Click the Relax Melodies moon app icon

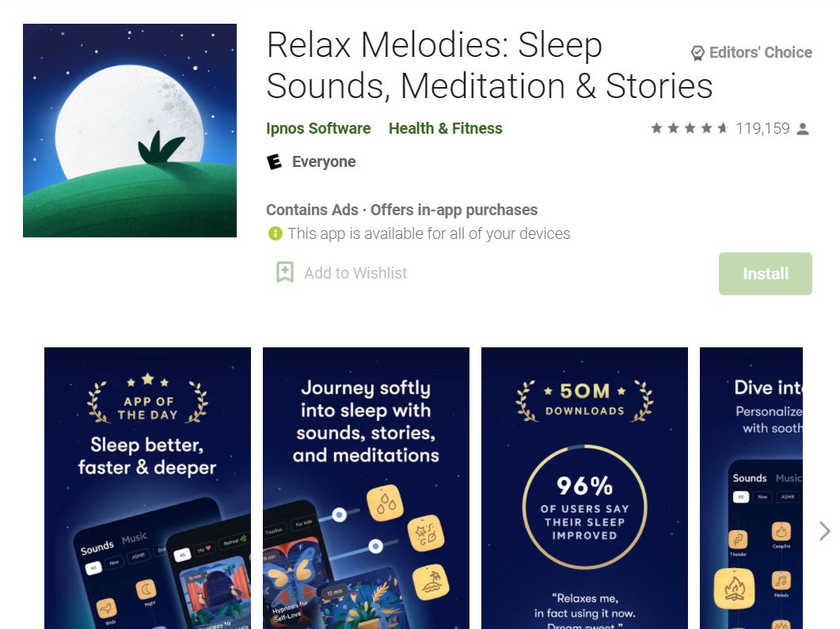(130, 130)
